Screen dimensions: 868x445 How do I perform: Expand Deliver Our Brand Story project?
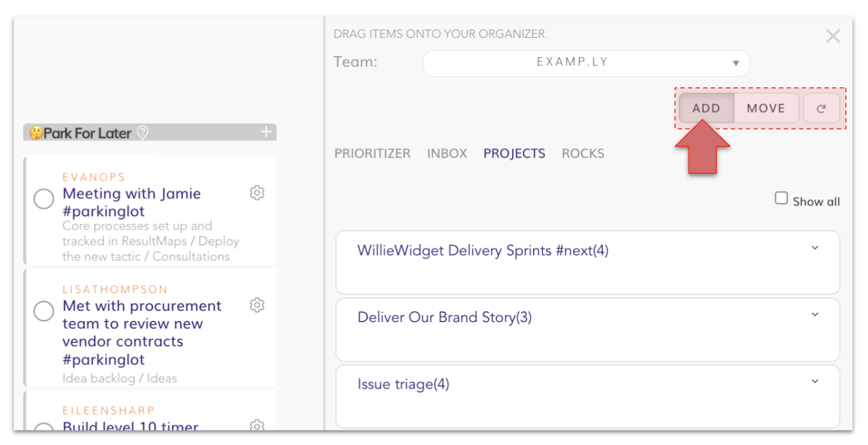point(814,315)
